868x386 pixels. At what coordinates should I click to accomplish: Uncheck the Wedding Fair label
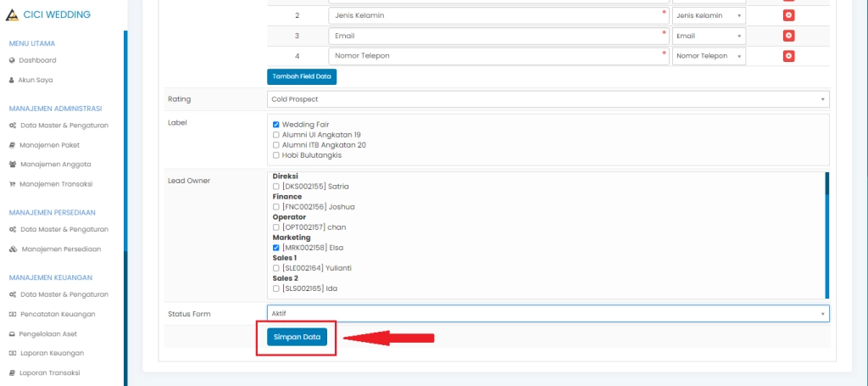point(276,125)
